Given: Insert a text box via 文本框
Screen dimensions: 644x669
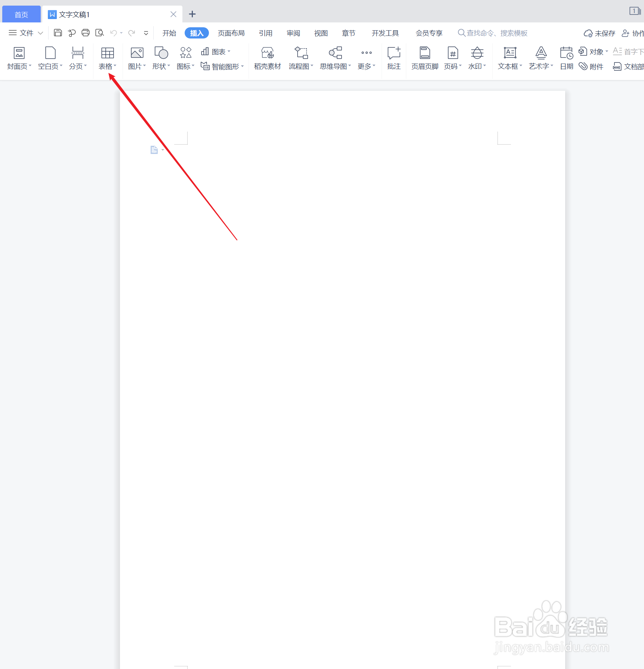Looking at the screenshot, I should point(509,58).
